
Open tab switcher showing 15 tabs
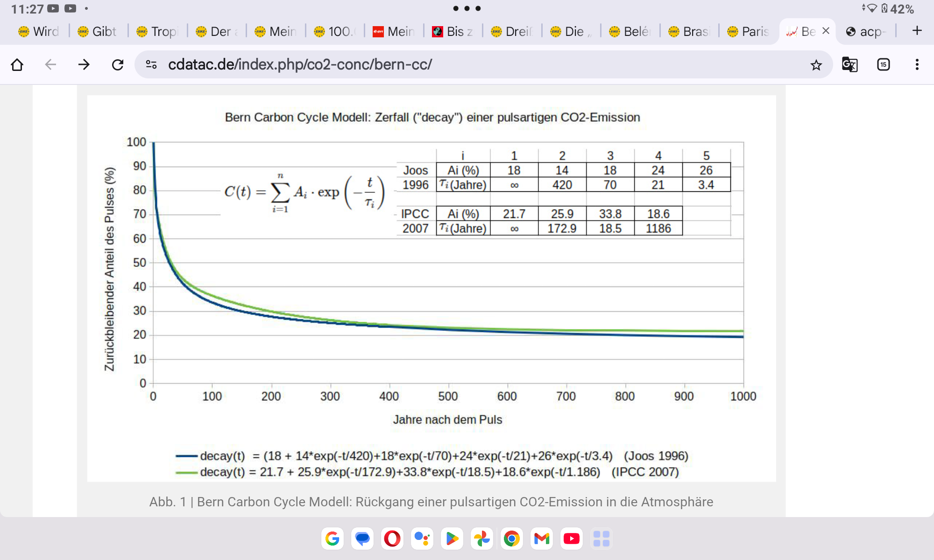pos(883,64)
